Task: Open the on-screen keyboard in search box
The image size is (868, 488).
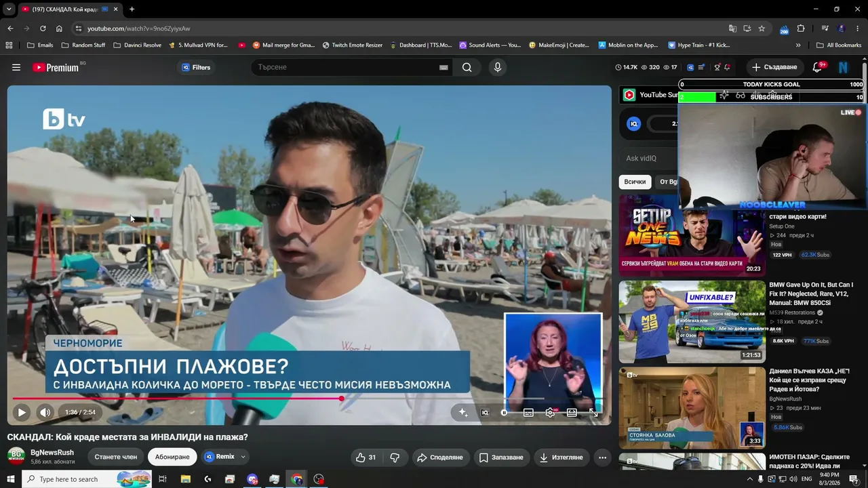Action: click(x=443, y=67)
